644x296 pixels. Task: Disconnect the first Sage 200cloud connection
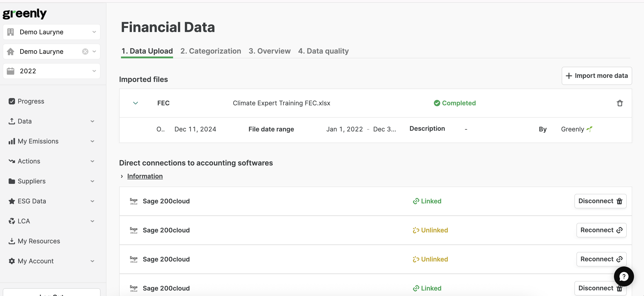(x=600, y=201)
